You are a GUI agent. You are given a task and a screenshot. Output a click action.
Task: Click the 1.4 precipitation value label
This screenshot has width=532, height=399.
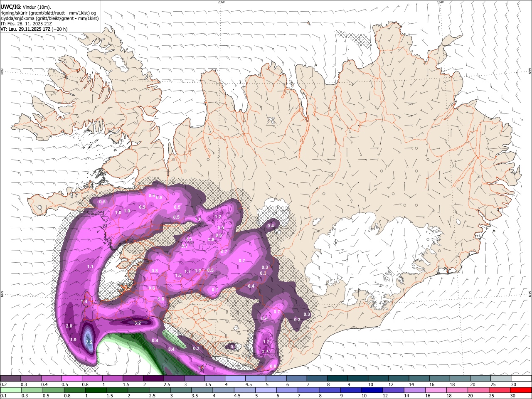(84, 302)
